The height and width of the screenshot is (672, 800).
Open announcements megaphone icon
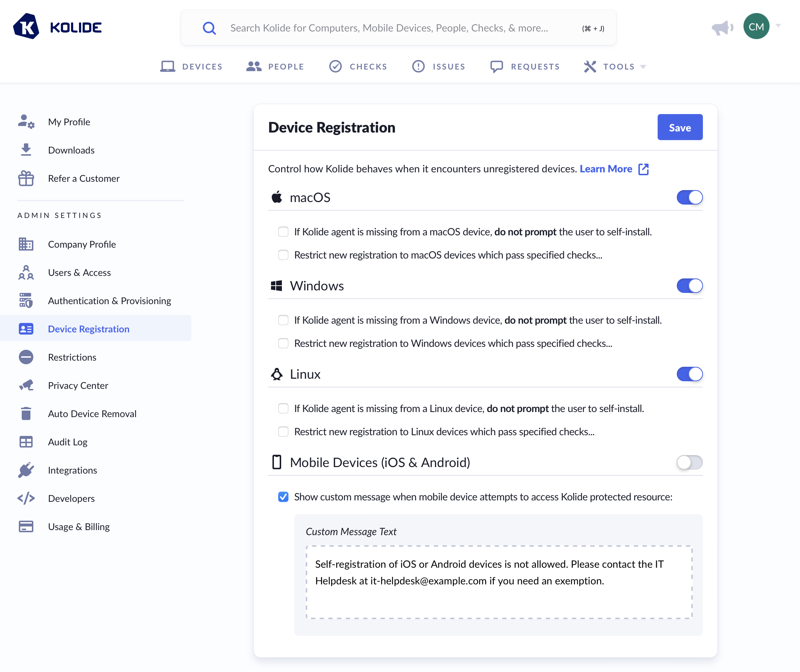(x=722, y=28)
